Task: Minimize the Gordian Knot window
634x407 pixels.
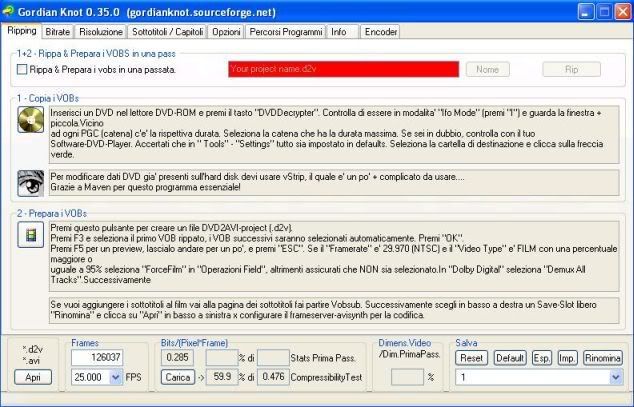Action: tap(585, 12)
